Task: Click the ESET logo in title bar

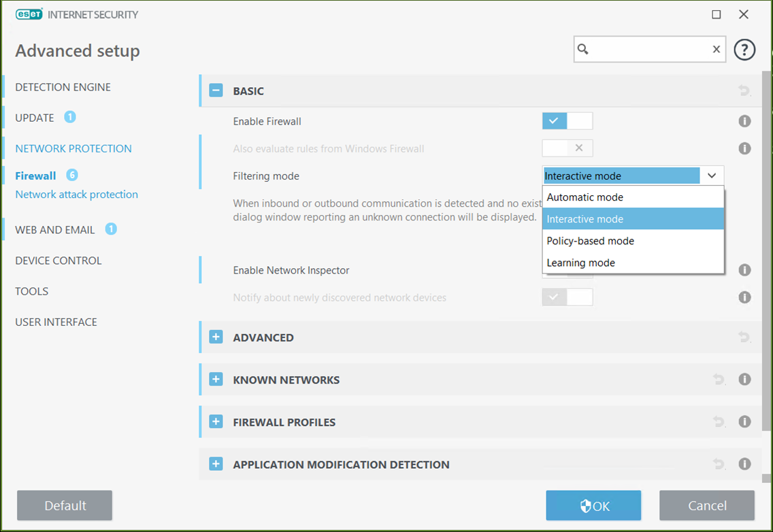Action: 29,14
